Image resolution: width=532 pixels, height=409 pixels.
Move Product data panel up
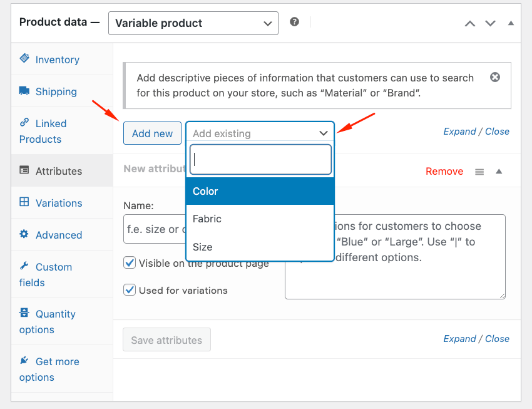(470, 23)
